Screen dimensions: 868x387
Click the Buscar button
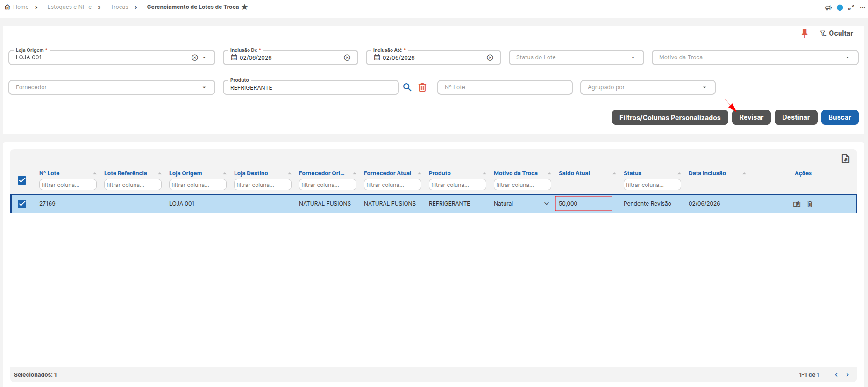pos(840,117)
